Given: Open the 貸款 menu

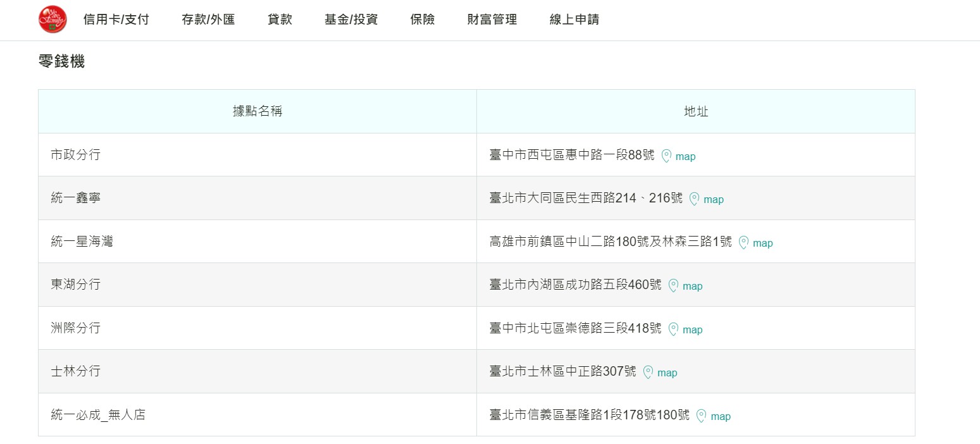Looking at the screenshot, I should click(280, 20).
